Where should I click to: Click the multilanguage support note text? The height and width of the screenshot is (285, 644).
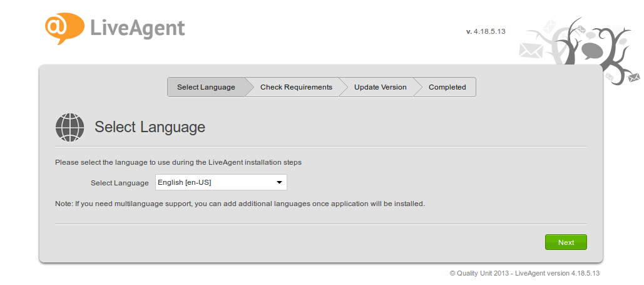pyautogui.click(x=240, y=204)
